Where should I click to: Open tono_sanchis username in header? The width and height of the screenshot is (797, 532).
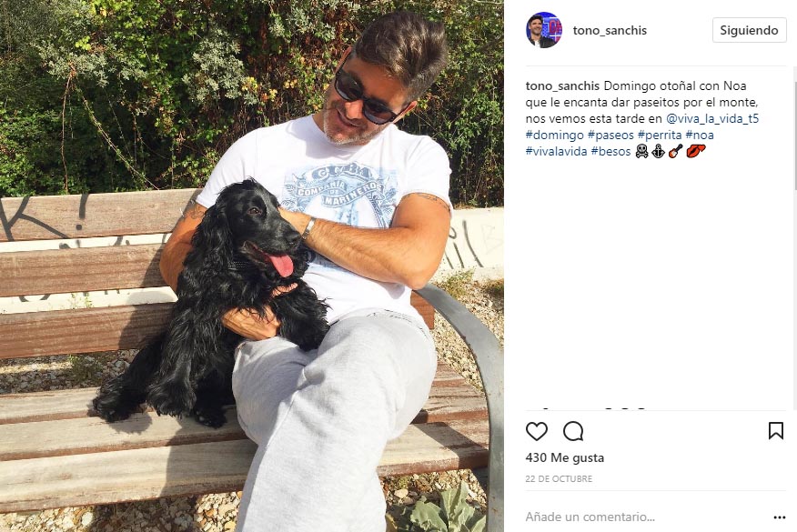pos(610,31)
